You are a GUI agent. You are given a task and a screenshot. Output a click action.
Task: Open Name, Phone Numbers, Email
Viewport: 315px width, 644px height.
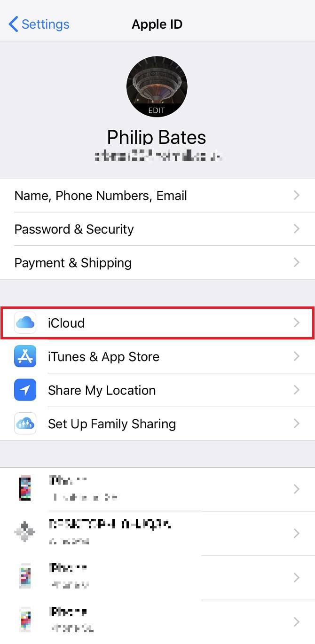(157, 196)
